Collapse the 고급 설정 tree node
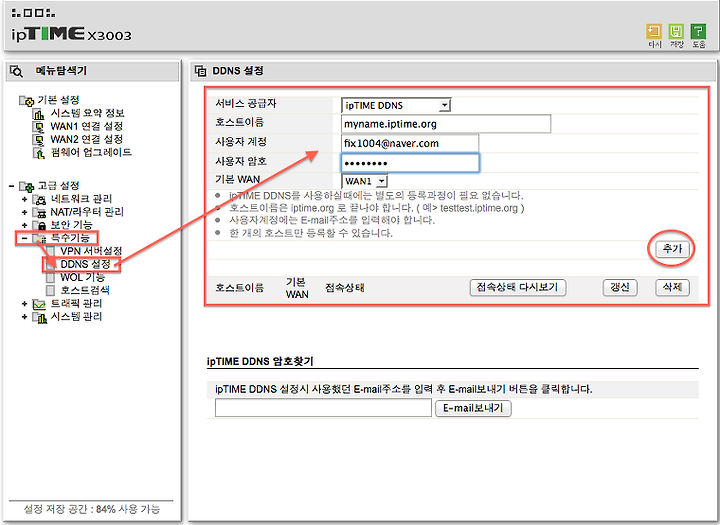Screen dimensions: 720x525 tap(11, 186)
